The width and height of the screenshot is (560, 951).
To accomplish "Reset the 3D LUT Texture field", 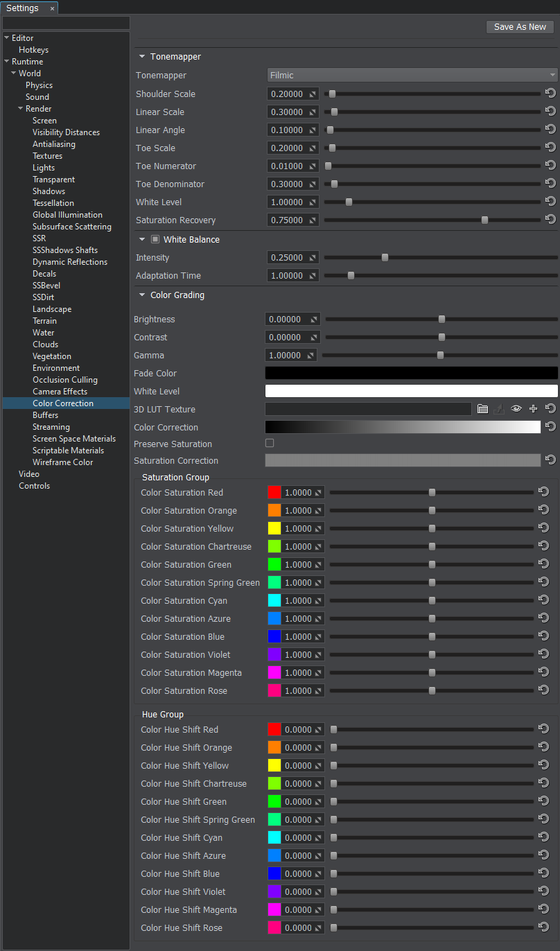I will (550, 409).
